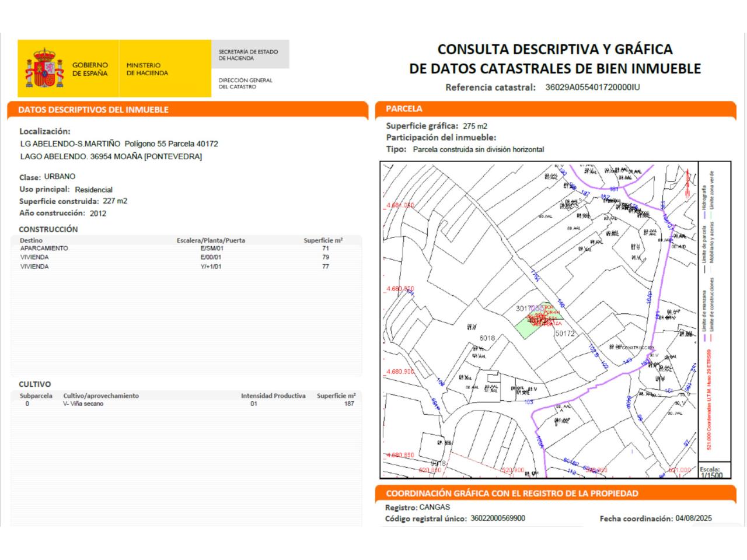This screenshot has width=747, height=560.
Task: Click the cadastral reference 36029A055401720000IU
Action: (592, 87)
